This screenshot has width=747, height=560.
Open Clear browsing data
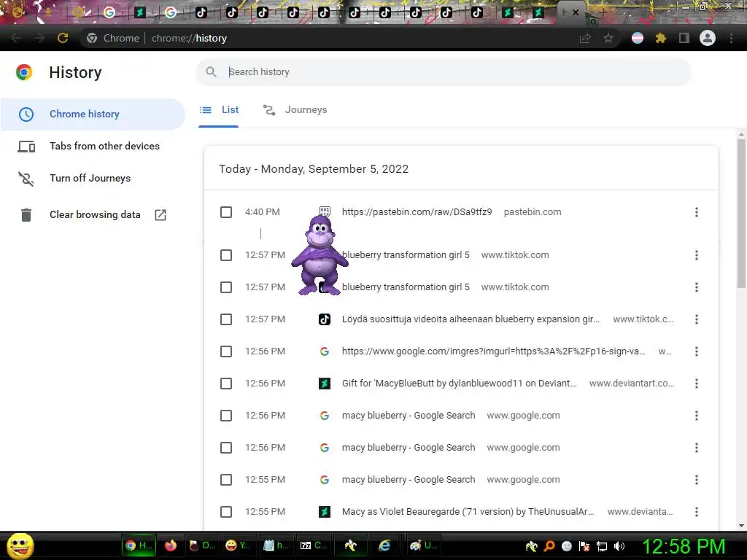[93, 215]
